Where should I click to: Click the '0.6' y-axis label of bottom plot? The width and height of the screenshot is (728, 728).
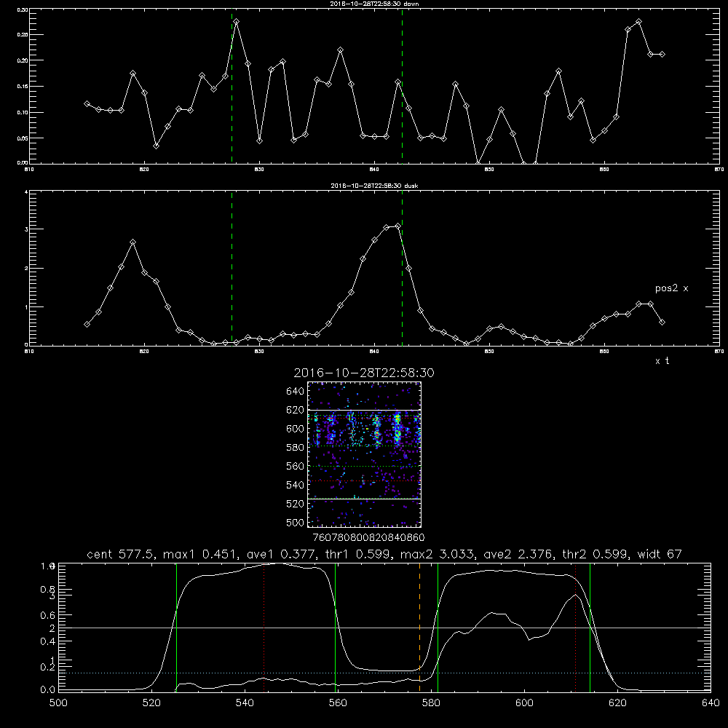coord(48,615)
